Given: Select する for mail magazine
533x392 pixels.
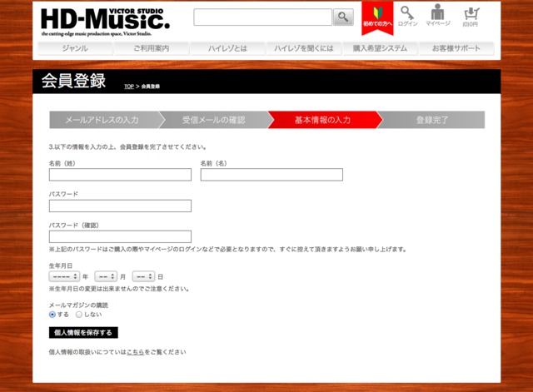Looking at the screenshot, I should coord(52,315).
